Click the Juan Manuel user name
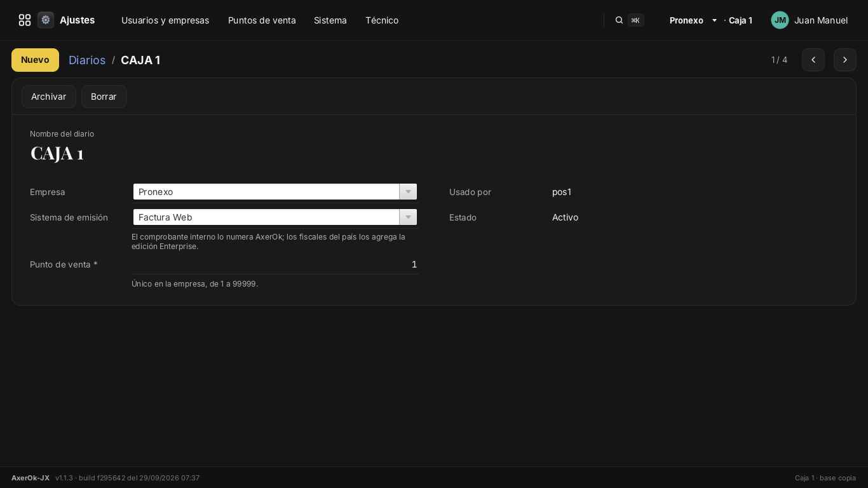Screen dimensions: 868x488 click(x=821, y=20)
